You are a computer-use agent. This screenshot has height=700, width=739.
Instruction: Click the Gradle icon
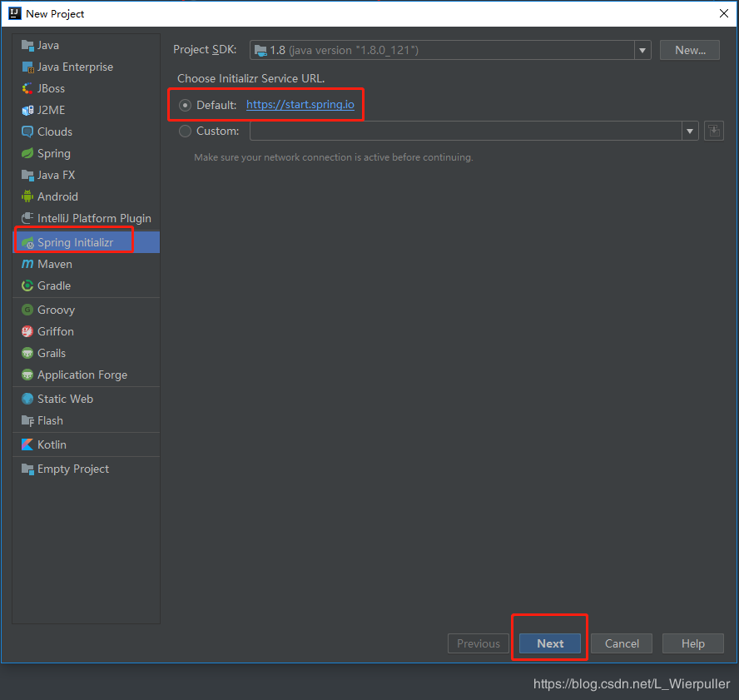click(x=27, y=285)
